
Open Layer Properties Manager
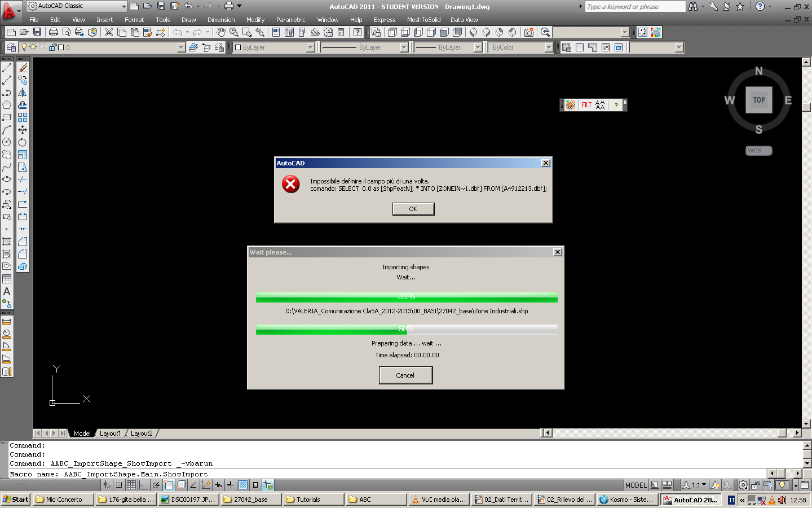tap(11, 47)
